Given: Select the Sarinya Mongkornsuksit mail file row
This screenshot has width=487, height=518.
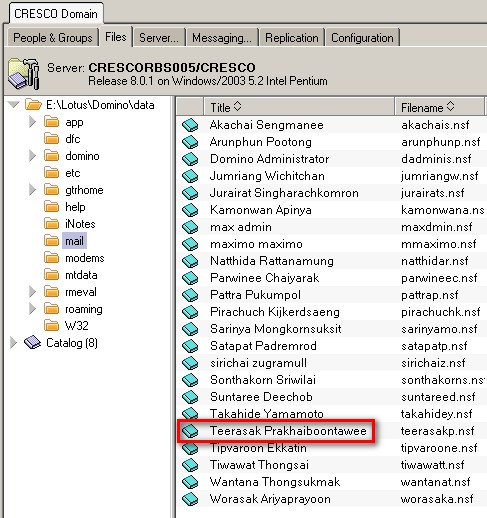Looking at the screenshot, I should (331, 329).
